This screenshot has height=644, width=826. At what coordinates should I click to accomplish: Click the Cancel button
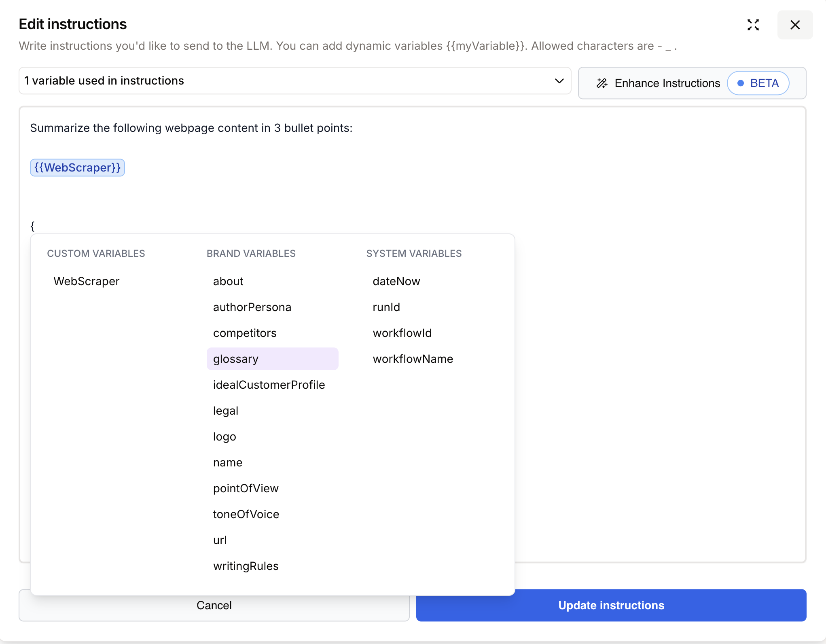(x=214, y=605)
